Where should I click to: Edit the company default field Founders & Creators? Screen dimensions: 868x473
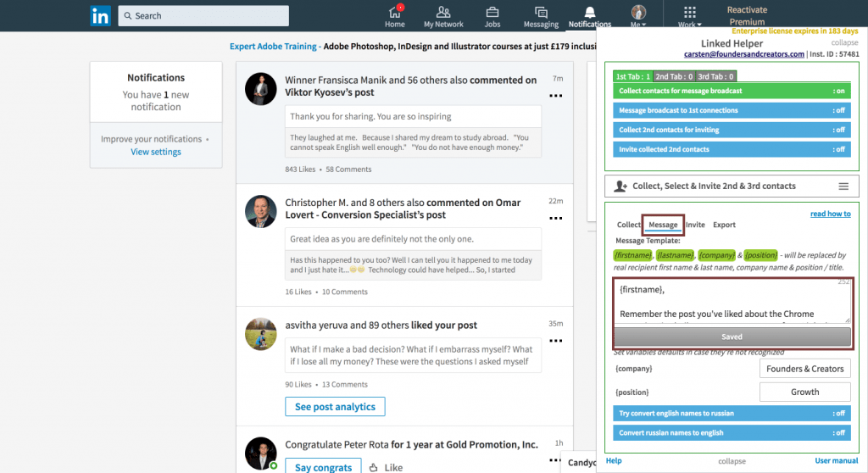point(805,369)
